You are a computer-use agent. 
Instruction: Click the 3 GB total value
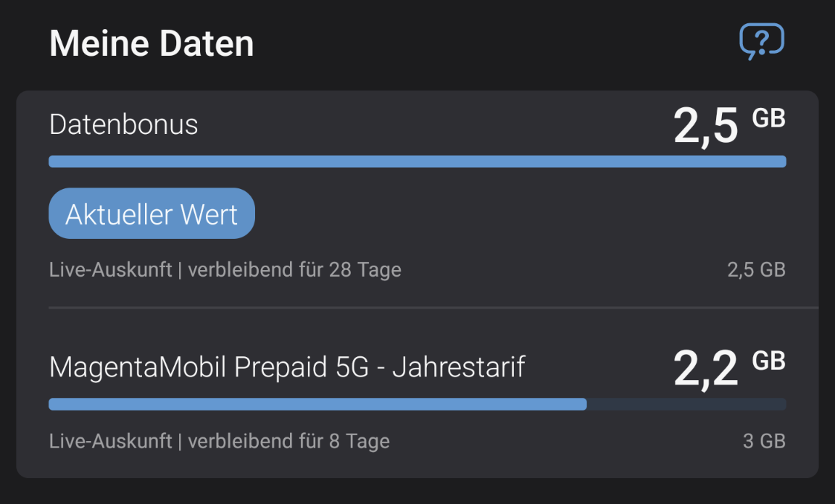pos(764,441)
